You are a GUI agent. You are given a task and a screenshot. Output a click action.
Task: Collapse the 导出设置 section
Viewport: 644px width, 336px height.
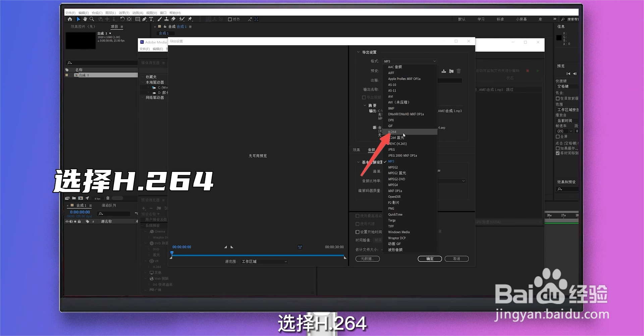[x=358, y=52]
